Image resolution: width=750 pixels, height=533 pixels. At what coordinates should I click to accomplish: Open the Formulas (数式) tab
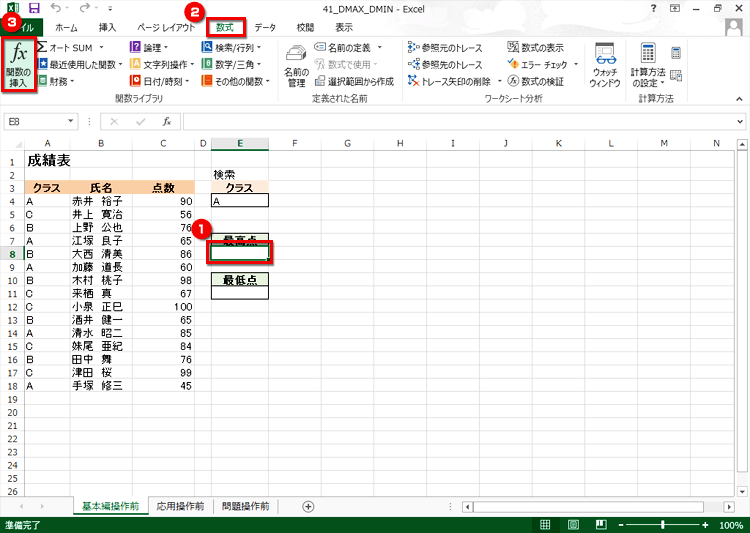(225, 27)
